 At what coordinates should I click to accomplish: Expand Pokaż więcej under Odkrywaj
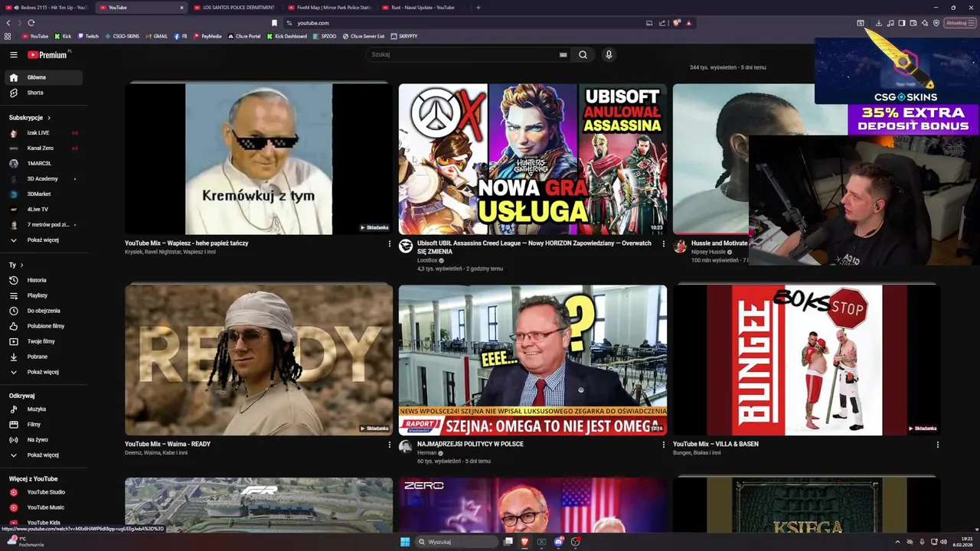click(x=44, y=455)
